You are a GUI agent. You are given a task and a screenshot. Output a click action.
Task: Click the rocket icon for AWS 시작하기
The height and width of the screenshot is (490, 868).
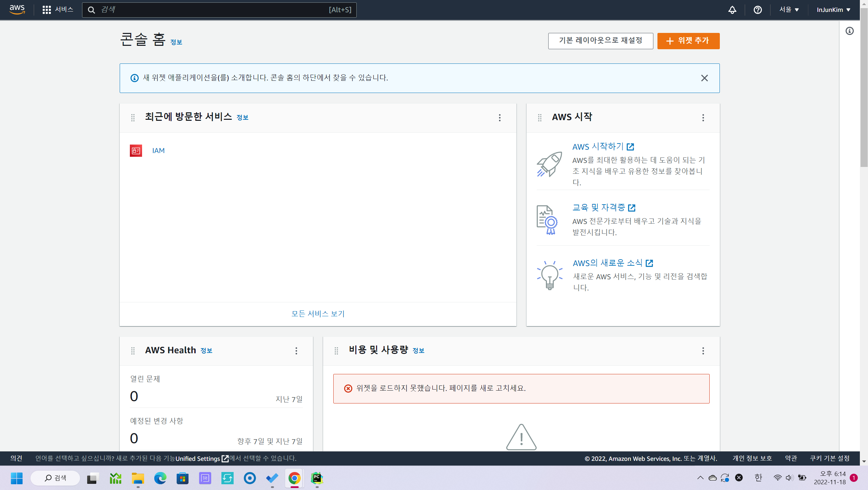(549, 164)
